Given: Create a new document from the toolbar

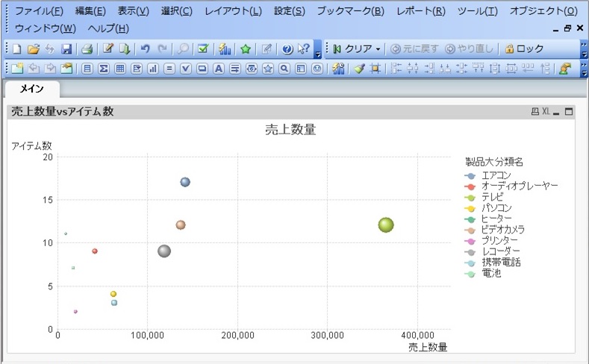Looking at the screenshot, I should (x=16, y=48).
